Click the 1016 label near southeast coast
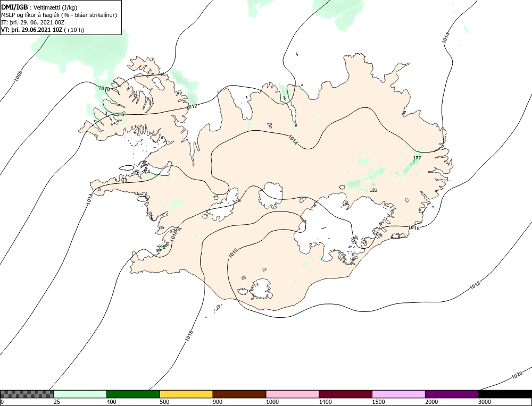 click(x=414, y=228)
